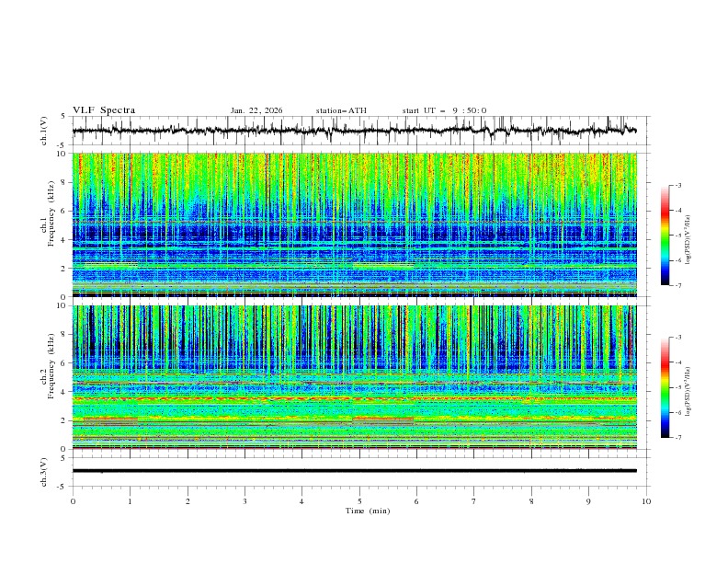This screenshot has height=563, width=728.
Task: Click the "-5" label on ch.1 colorbar
Action: click(677, 236)
